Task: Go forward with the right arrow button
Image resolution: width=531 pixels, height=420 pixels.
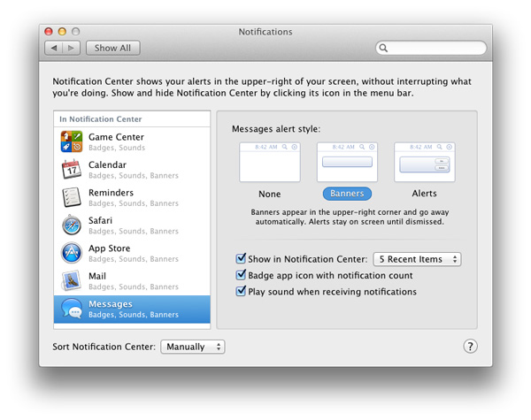Action: pyautogui.click(x=71, y=48)
